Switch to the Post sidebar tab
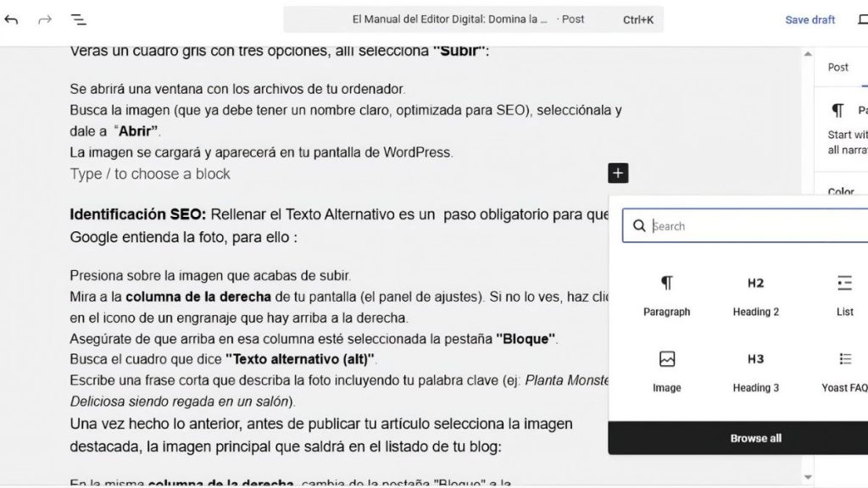Screen dimensions: 868x488 click(837, 68)
